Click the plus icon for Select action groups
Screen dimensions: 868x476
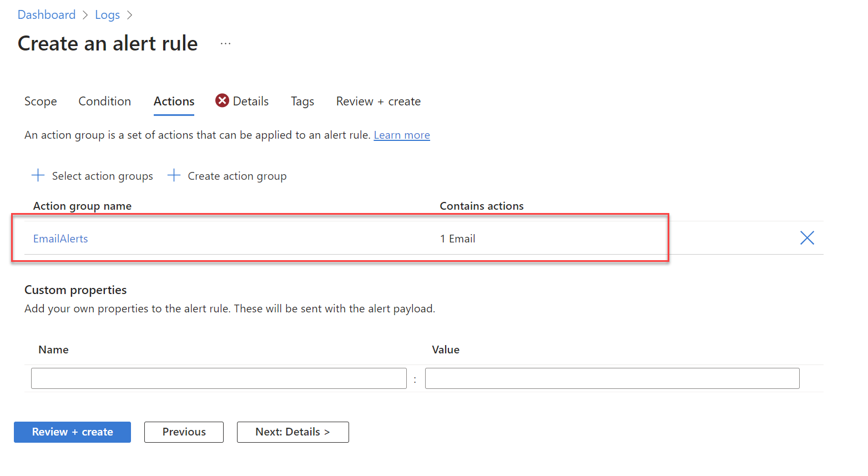click(x=38, y=175)
